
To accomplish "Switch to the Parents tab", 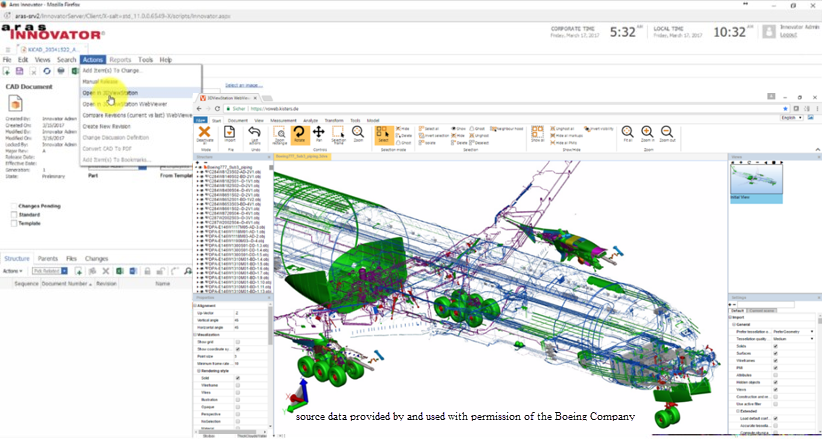I will (48, 259).
